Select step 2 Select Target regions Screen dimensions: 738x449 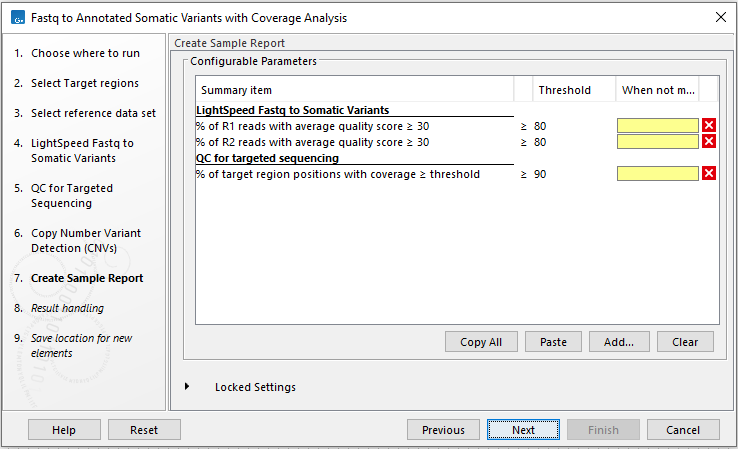(x=85, y=83)
